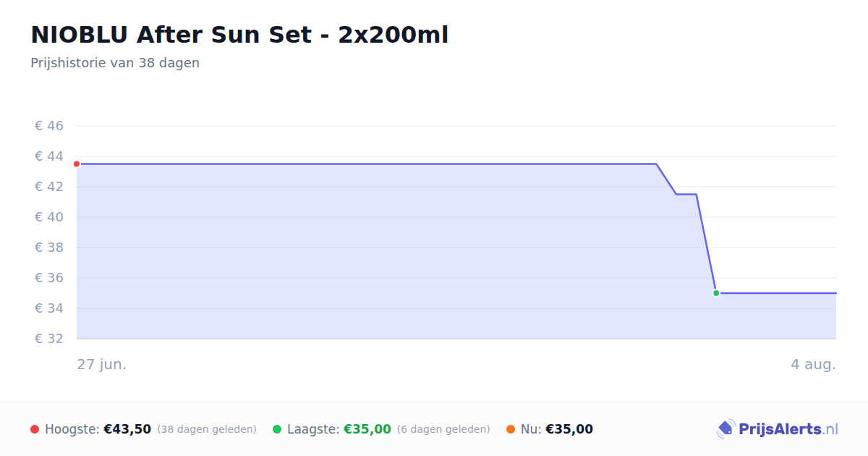Select the green lowest-price point on chart

point(716,293)
